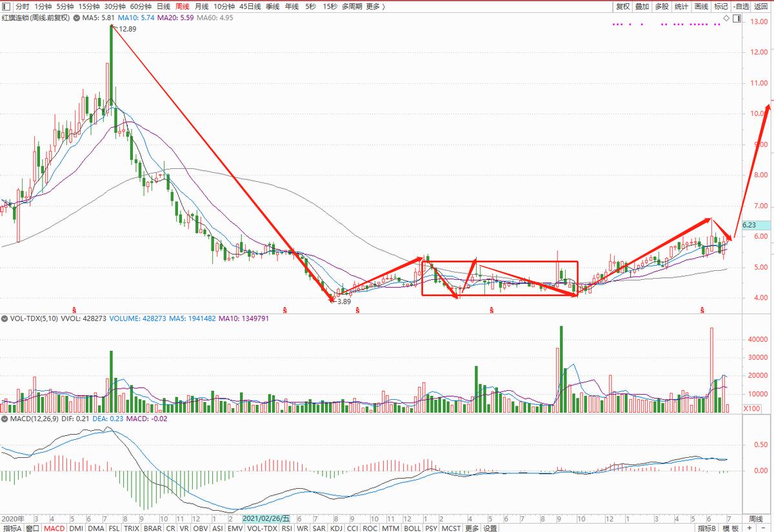
Task: Open the 画线 drawing tools button
Action: click(701, 6)
